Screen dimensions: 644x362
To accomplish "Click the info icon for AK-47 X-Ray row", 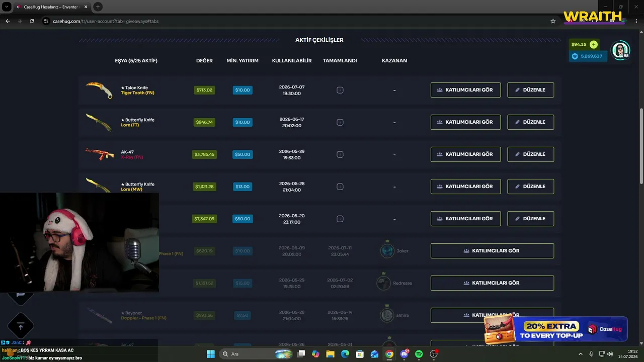I will pos(340,154).
